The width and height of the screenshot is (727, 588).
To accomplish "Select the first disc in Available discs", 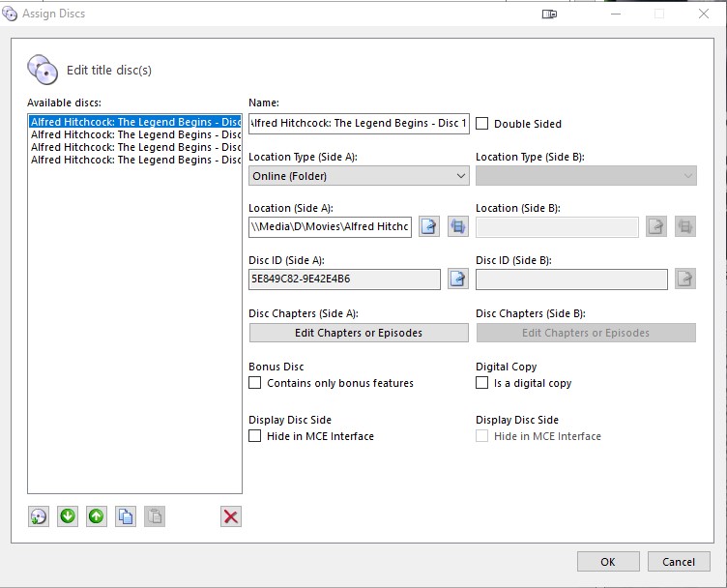I will tap(135, 122).
